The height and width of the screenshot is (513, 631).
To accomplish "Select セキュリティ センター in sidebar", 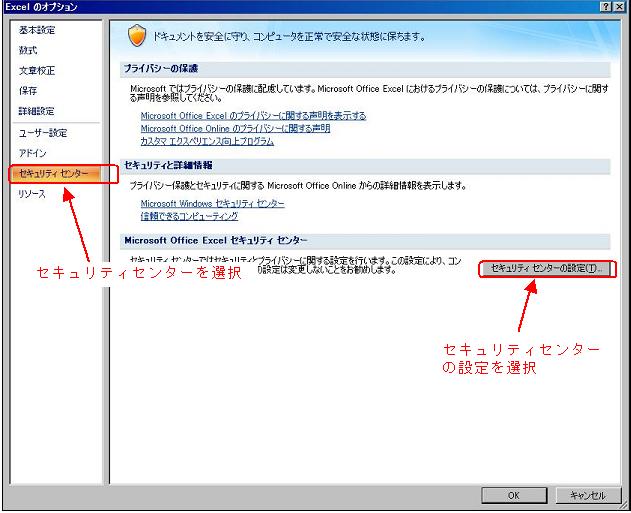I will pos(56,173).
